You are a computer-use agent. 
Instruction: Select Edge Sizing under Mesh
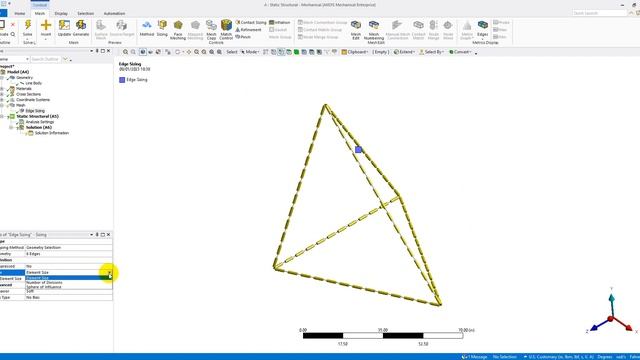[x=35, y=111]
